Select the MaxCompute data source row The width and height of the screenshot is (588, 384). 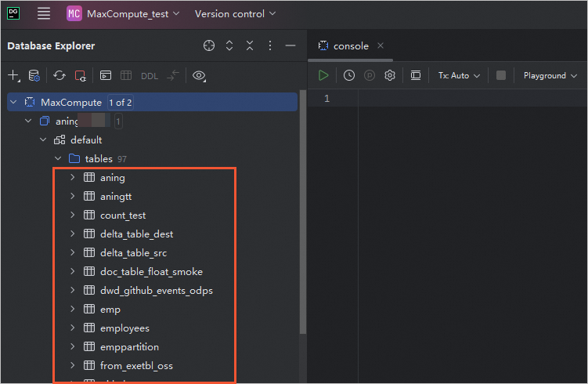[152, 102]
